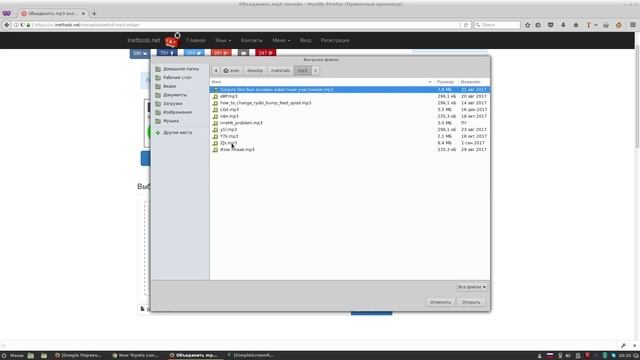
Task: Click the Facebook share button
Action: 167,53
